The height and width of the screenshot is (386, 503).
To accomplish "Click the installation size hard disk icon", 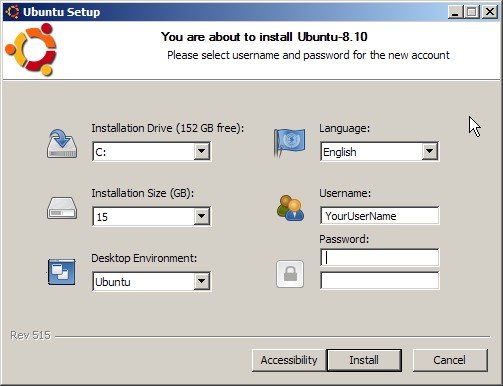I will pyautogui.click(x=62, y=208).
